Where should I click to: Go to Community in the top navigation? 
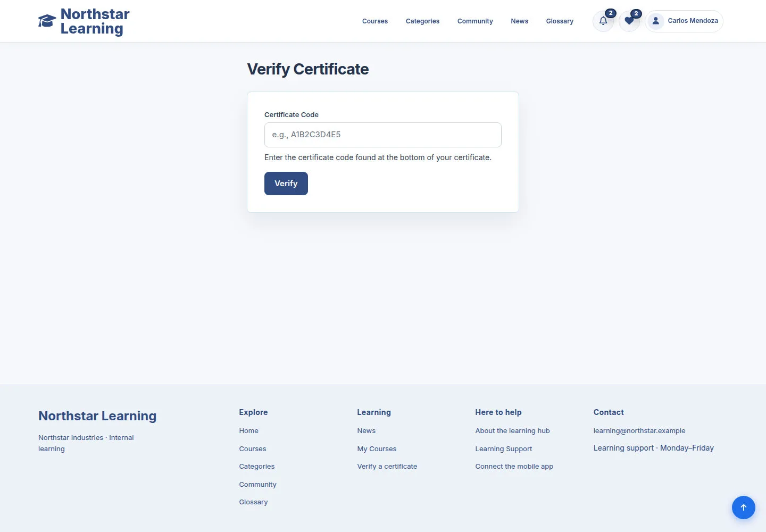pos(475,21)
